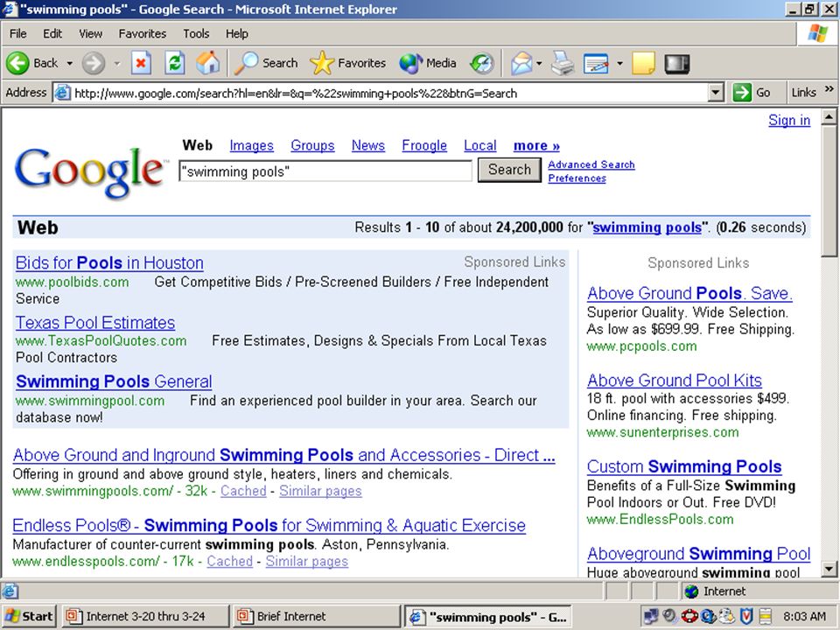Switch to the News search tab
This screenshot has width=840, height=630.
(x=368, y=146)
